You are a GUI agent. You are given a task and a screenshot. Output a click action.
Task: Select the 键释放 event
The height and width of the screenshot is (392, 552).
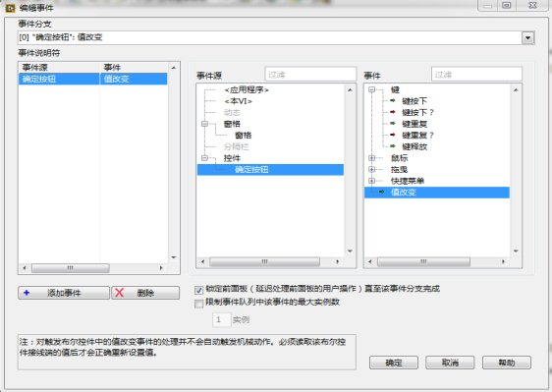(414, 146)
